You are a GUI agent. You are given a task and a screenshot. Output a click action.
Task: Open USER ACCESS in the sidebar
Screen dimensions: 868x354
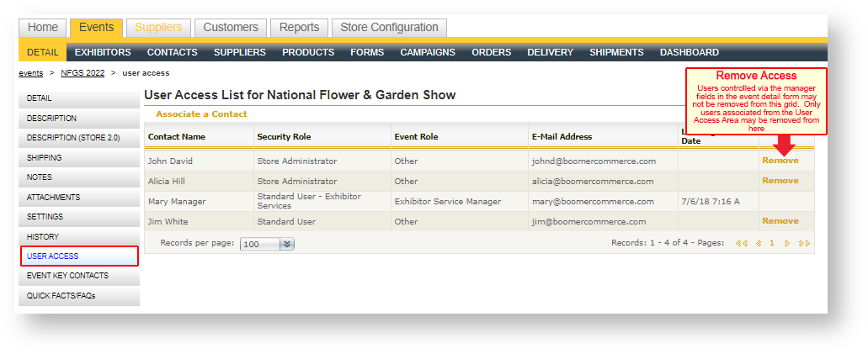(79, 256)
